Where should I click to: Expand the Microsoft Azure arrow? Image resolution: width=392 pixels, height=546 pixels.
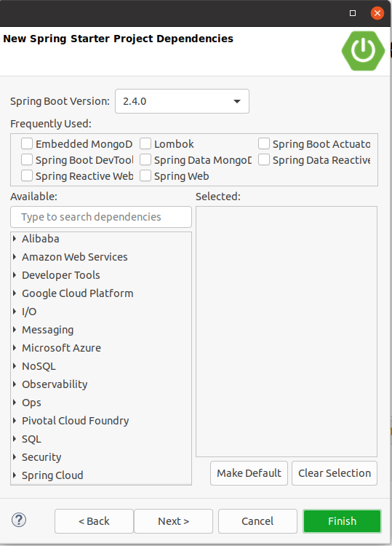click(15, 347)
